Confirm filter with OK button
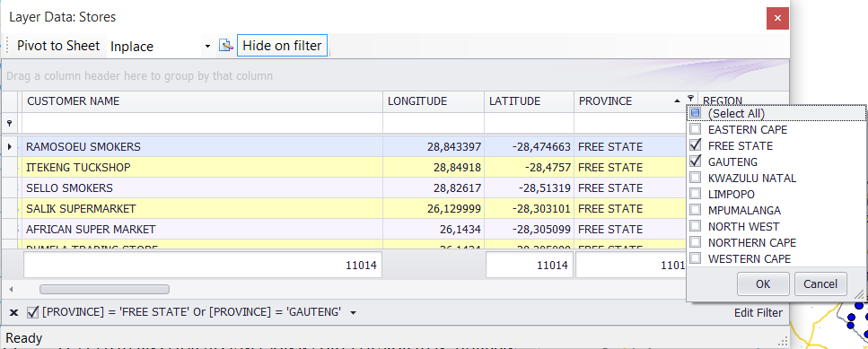 pyautogui.click(x=763, y=284)
